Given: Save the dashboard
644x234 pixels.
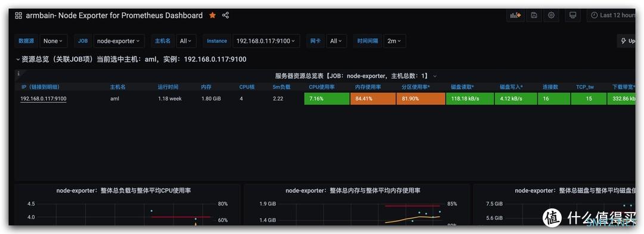Looking at the screenshot, I should [534, 15].
